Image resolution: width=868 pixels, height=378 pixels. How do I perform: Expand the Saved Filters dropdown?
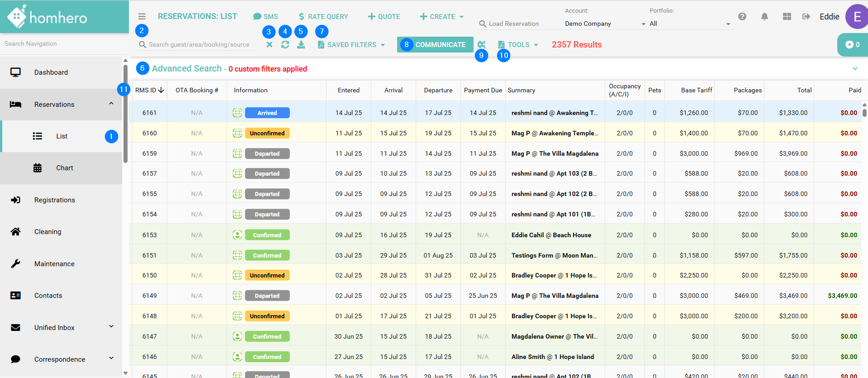(x=351, y=45)
